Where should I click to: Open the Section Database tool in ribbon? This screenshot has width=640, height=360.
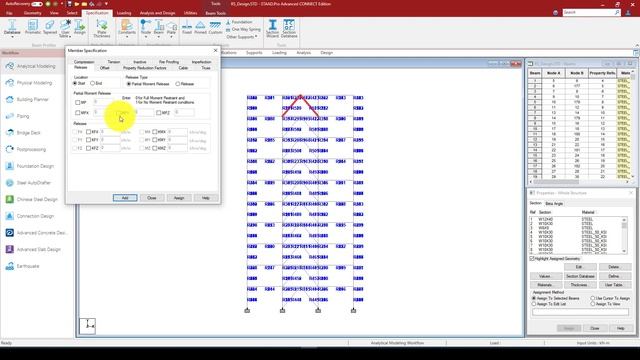(289, 28)
